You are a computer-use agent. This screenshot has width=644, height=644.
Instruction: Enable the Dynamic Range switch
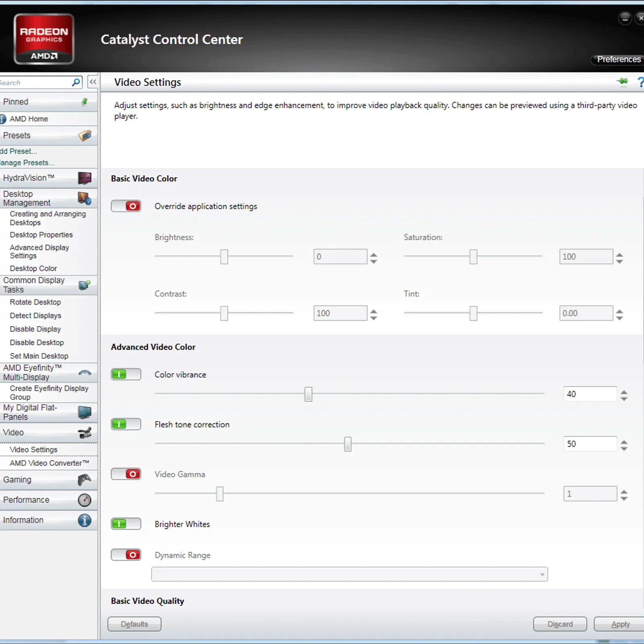tap(126, 555)
